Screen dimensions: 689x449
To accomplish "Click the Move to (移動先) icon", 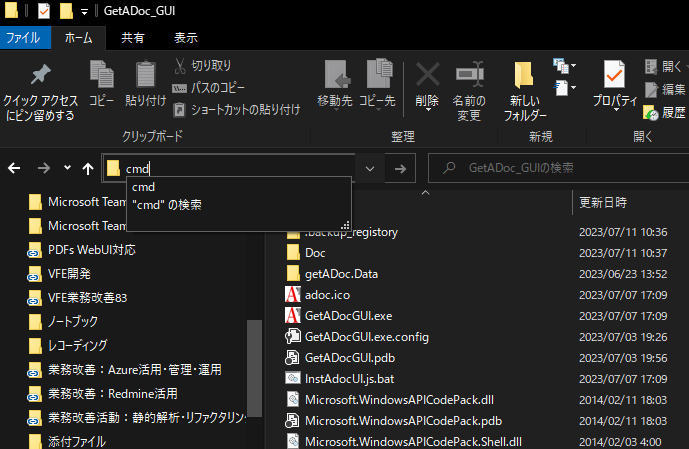I will point(335,76).
